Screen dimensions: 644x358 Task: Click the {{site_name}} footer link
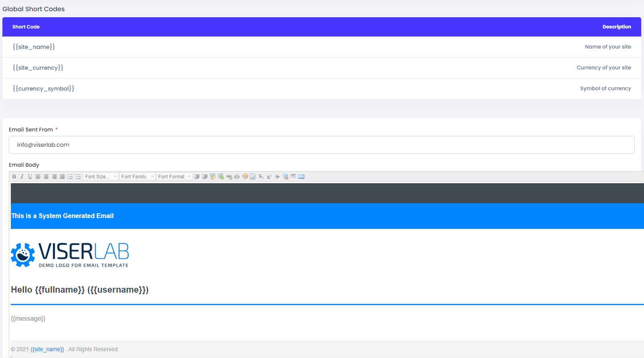click(x=47, y=349)
